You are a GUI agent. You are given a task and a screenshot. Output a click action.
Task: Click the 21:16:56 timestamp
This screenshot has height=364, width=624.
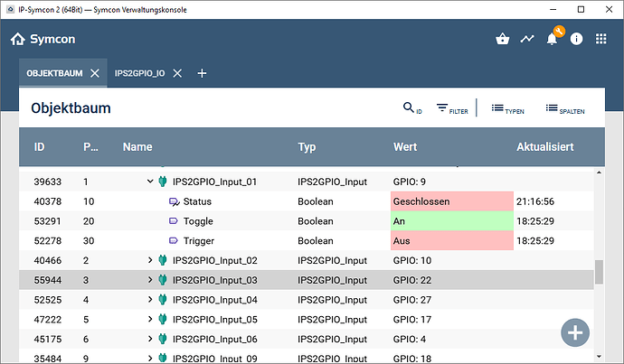click(x=535, y=201)
